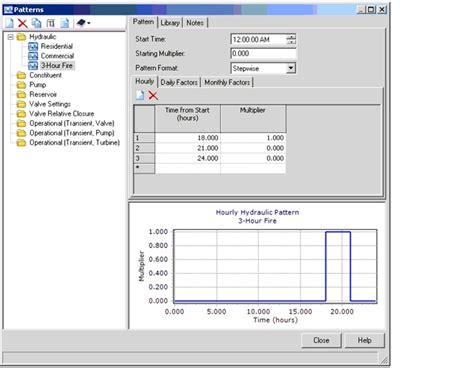Click the Pump folder icon

pos(21,85)
